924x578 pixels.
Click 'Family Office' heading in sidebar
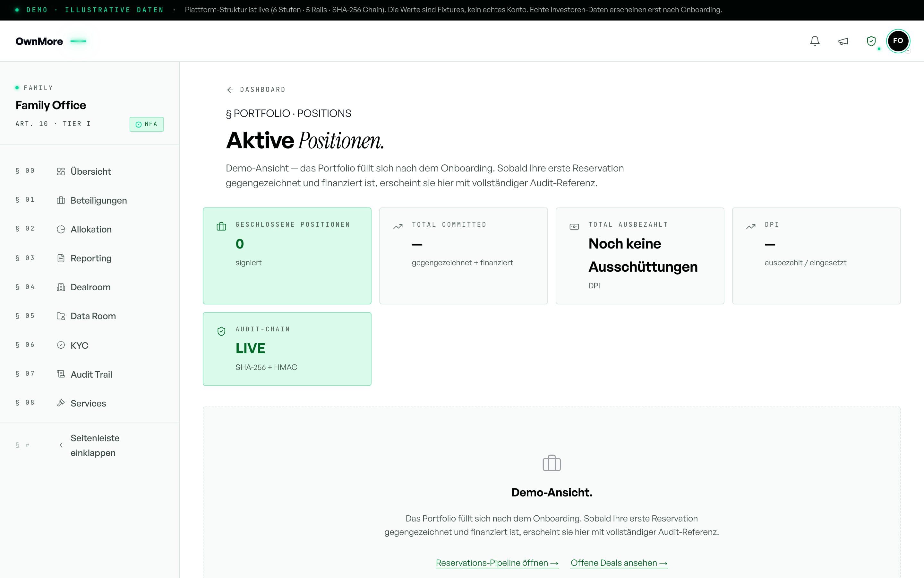click(51, 105)
